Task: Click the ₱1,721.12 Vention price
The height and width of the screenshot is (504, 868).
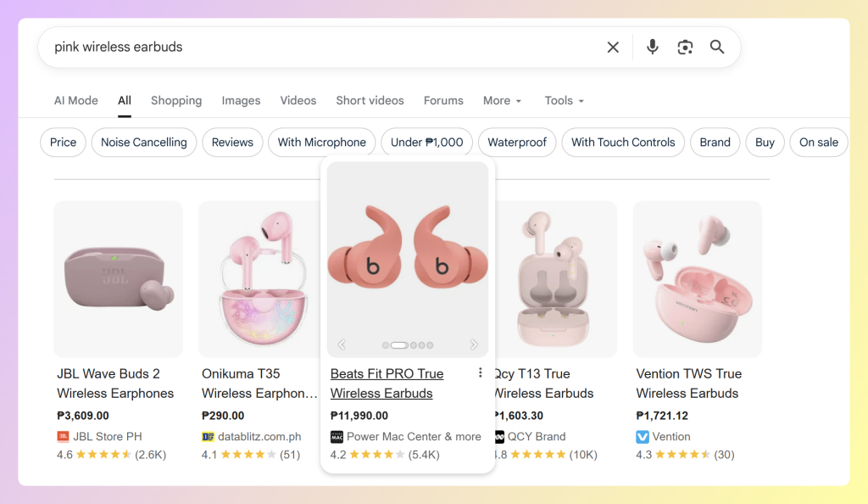Action: [x=662, y=416]
